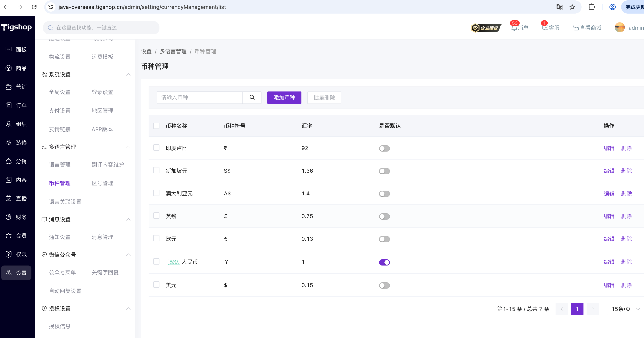Open the 支付设置 submenu item
This screenshot has width=644, height=338.
(60, 111)
